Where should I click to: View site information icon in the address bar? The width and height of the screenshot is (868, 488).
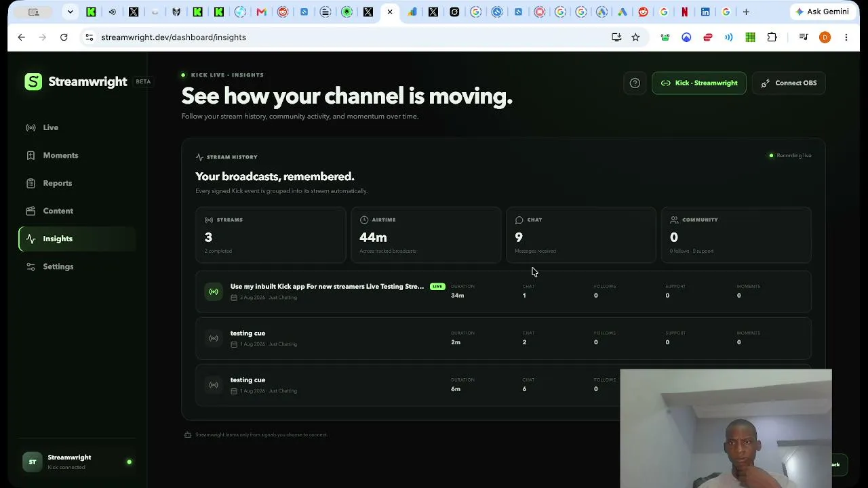click(89, 37)
